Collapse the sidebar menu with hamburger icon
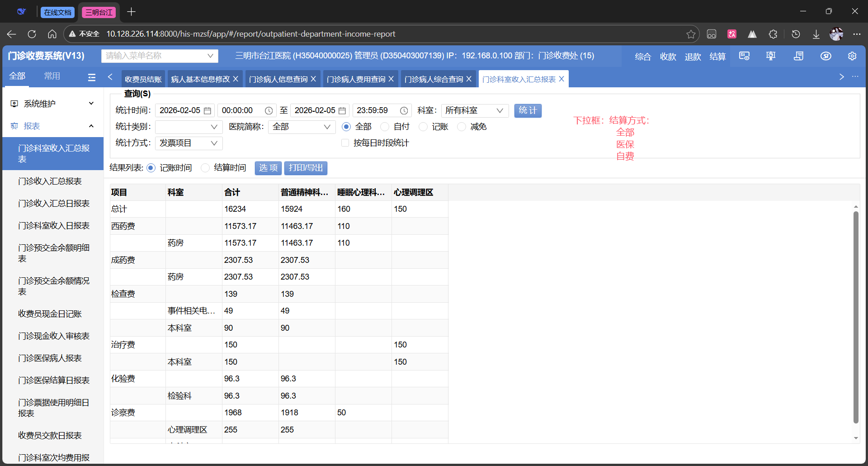 tap(92, 77)
